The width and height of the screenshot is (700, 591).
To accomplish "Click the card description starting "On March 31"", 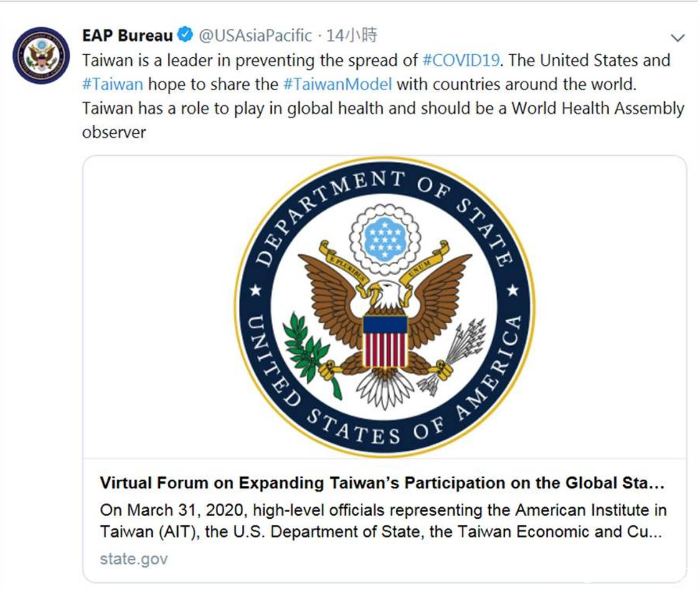I will [x=382, y=520].
